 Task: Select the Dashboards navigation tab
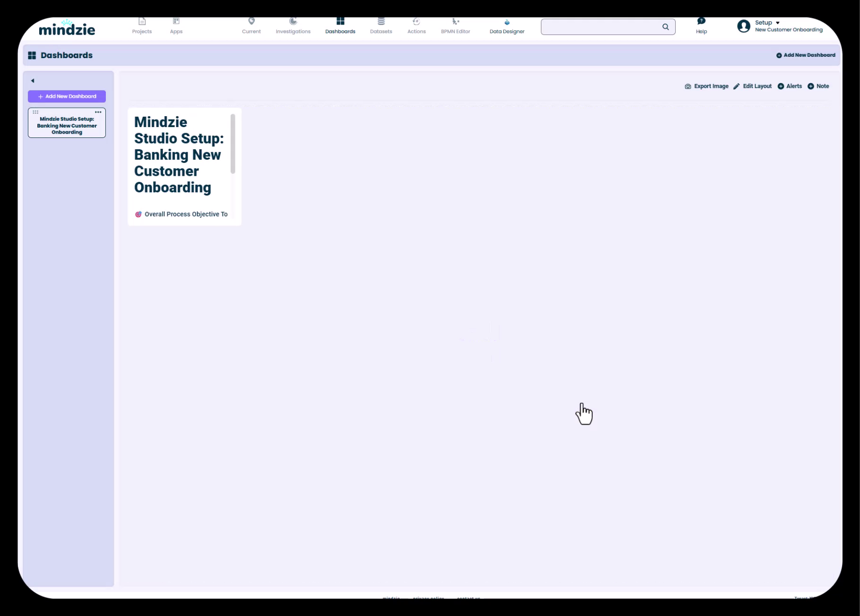click(340, 26)
